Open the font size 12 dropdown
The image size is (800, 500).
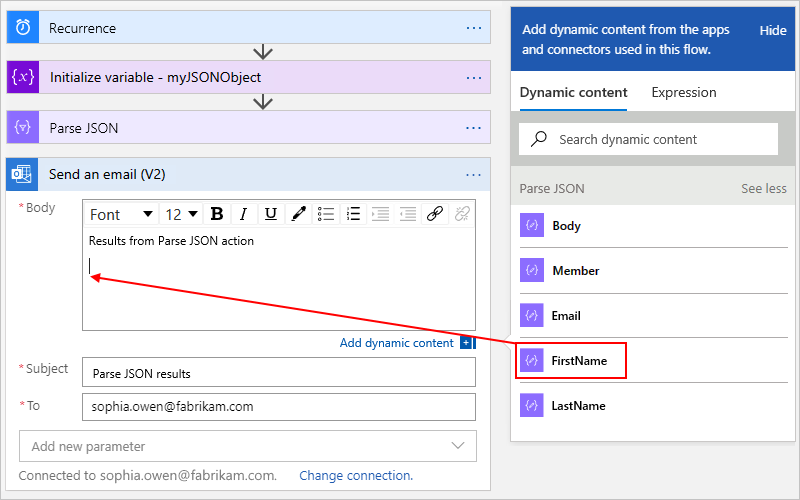click(x=181, y=214)
